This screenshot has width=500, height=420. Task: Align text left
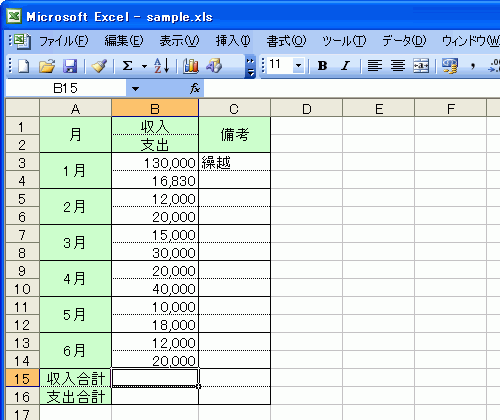375,66
